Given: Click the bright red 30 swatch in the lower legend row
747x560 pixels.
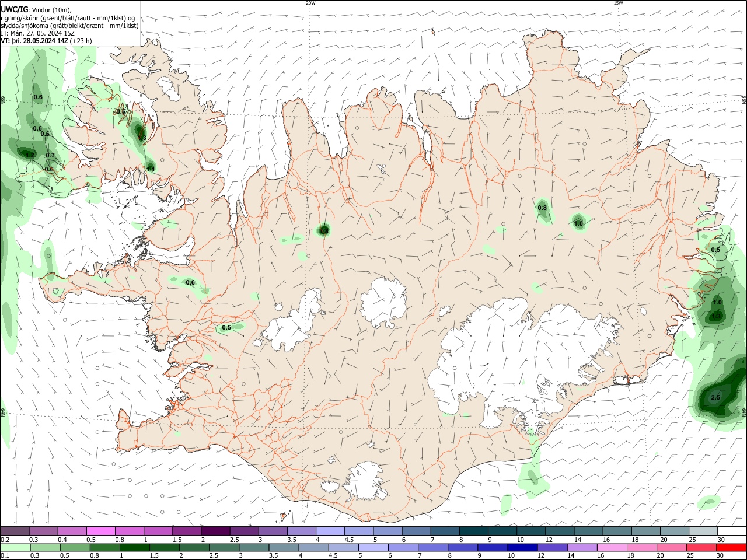Looking at the screenshot, I should tap(732, 547).
